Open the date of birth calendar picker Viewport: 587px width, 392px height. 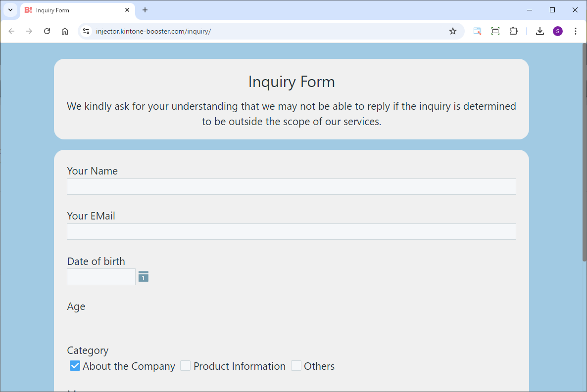[x=143, y=277]
